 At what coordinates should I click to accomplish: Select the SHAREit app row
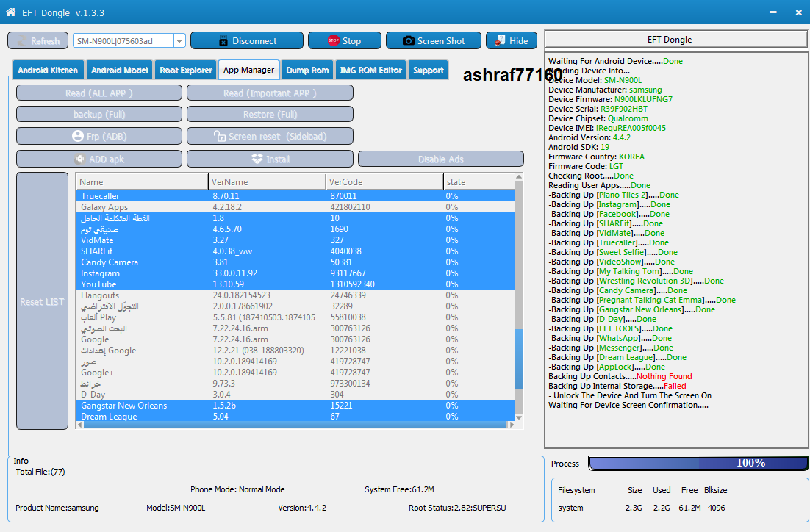pos(295,251)
